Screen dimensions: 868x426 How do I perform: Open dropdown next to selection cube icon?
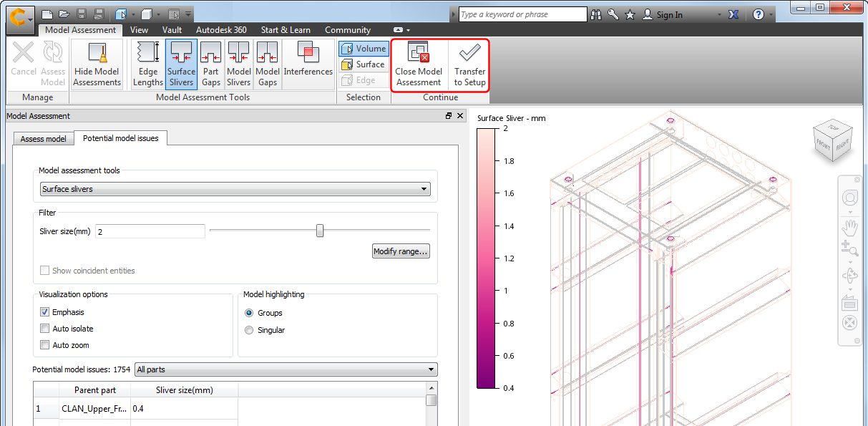point(133,14)
